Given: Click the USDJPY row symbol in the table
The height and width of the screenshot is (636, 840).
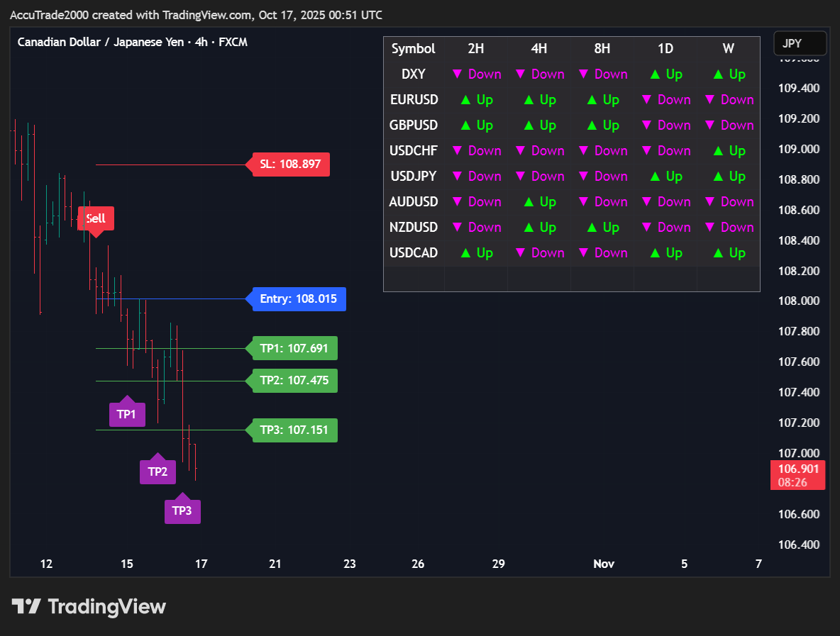Looking at the screenshot, I should [x=414, y=177].
